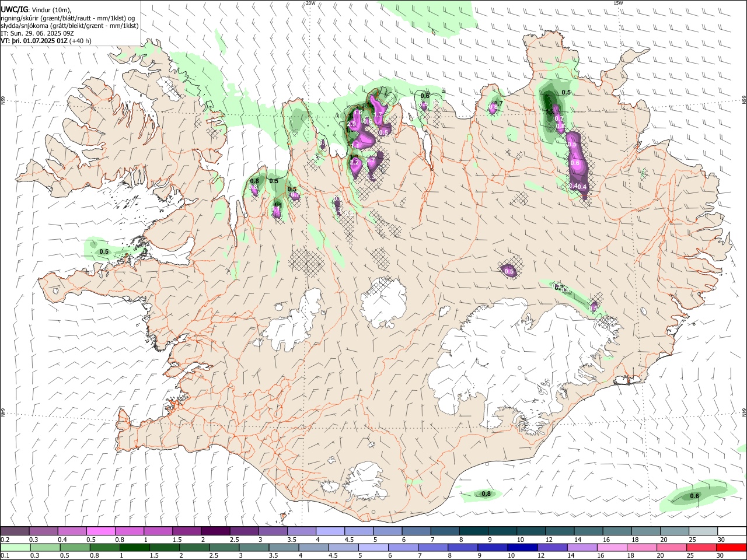Pick the pale grey 25–30 snow legend swatch
Viewport: 747px width, 560px height.
pyautogui.click(x=703, y=531)
